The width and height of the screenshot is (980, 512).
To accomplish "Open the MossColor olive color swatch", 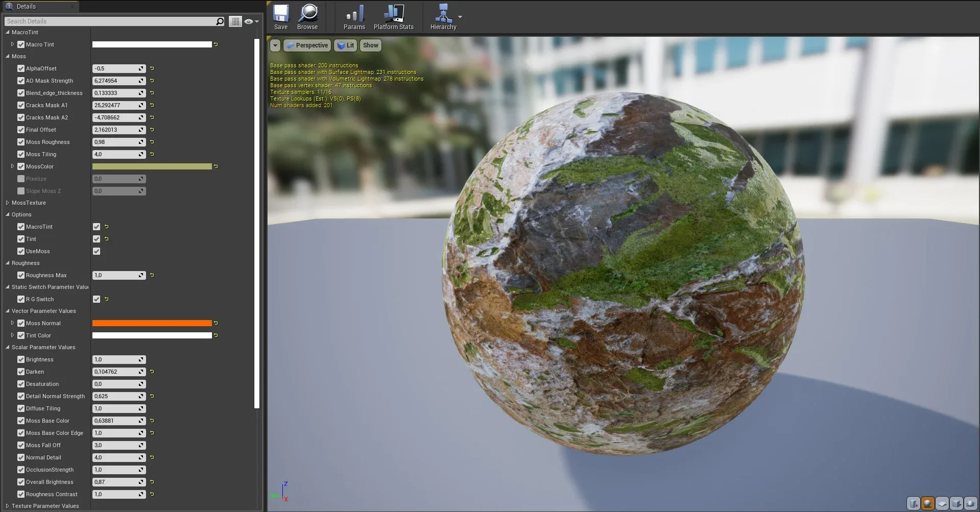I will tap(152, 166).
